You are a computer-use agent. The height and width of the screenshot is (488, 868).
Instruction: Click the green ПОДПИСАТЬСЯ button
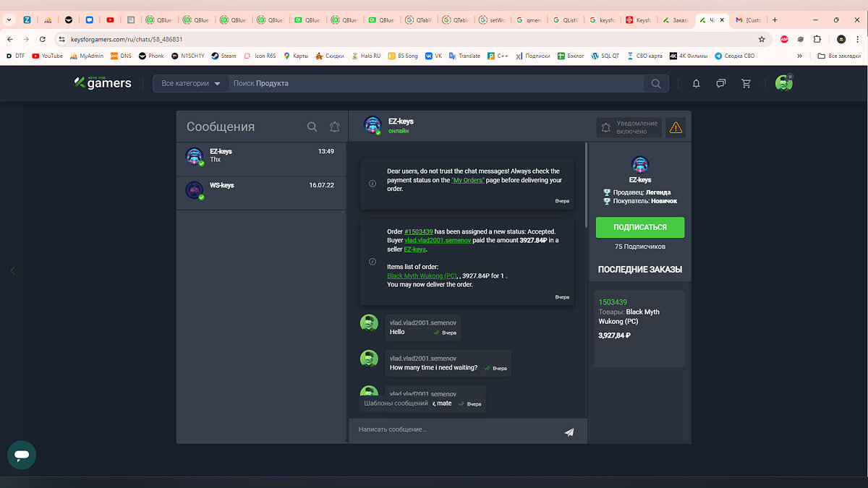pyautogui.click(x=639, y=227)
